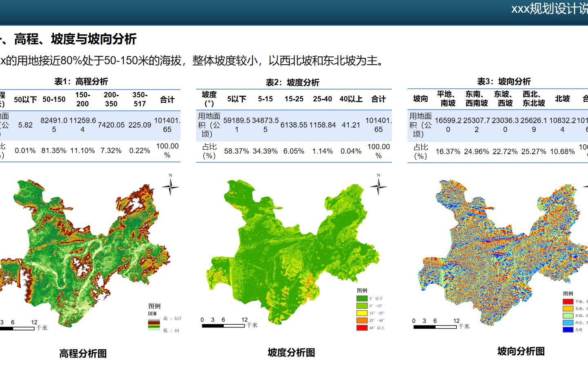This screenshot has width=588, height=368.
Task: Click the xxx规划设计 header title
Action: tap(550, 9)
